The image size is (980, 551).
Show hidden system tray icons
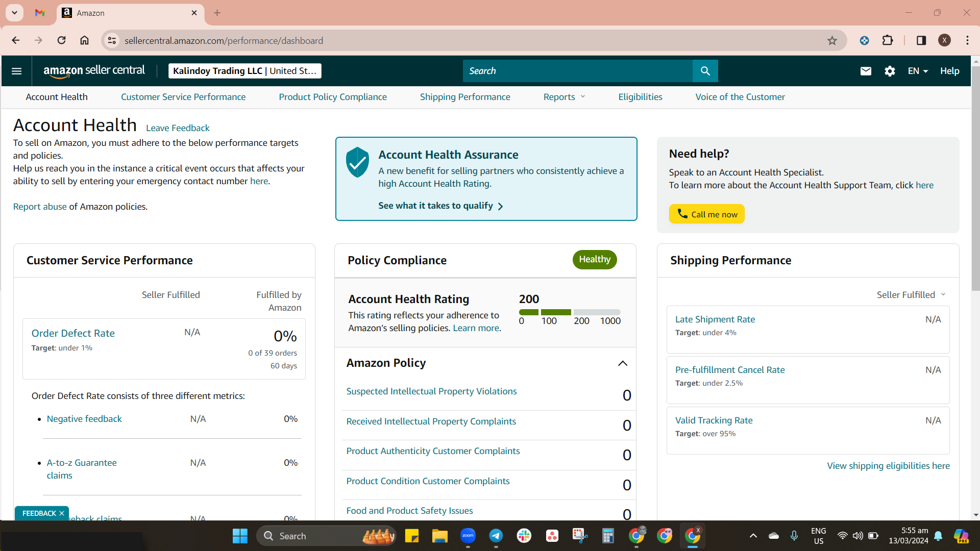point(753,536)
